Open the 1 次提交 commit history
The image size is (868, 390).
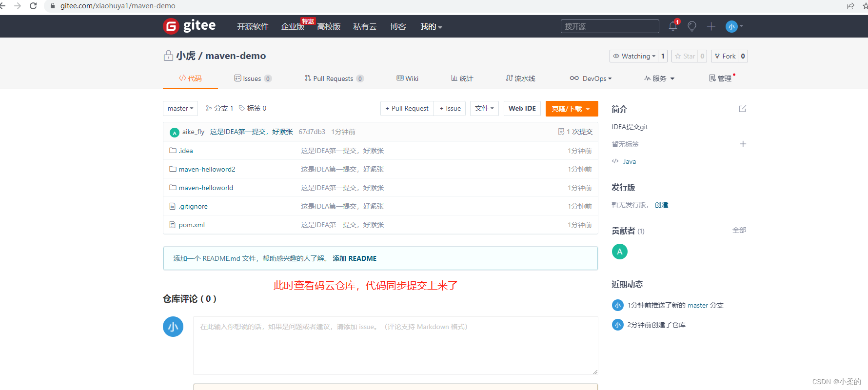pyautogui.click(x=575, y=132)
